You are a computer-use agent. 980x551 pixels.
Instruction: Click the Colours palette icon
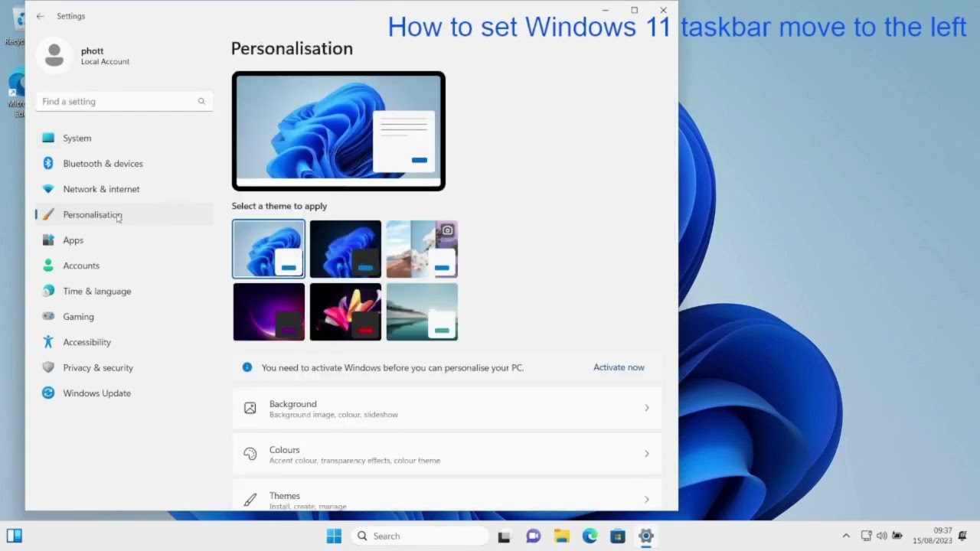250,454
